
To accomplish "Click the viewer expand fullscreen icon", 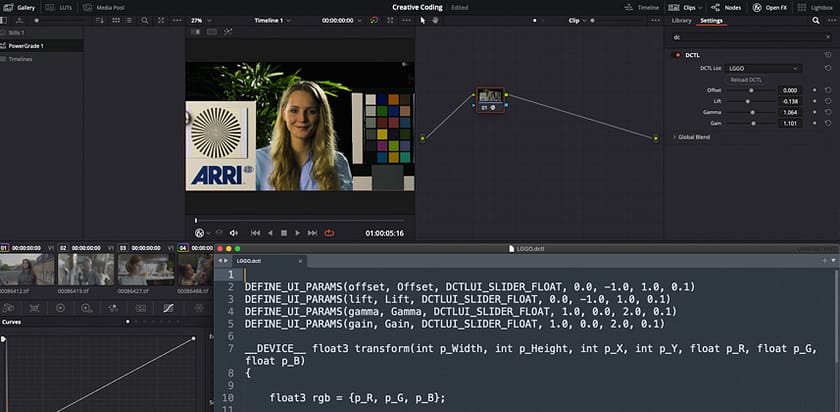I will point(390,20).
